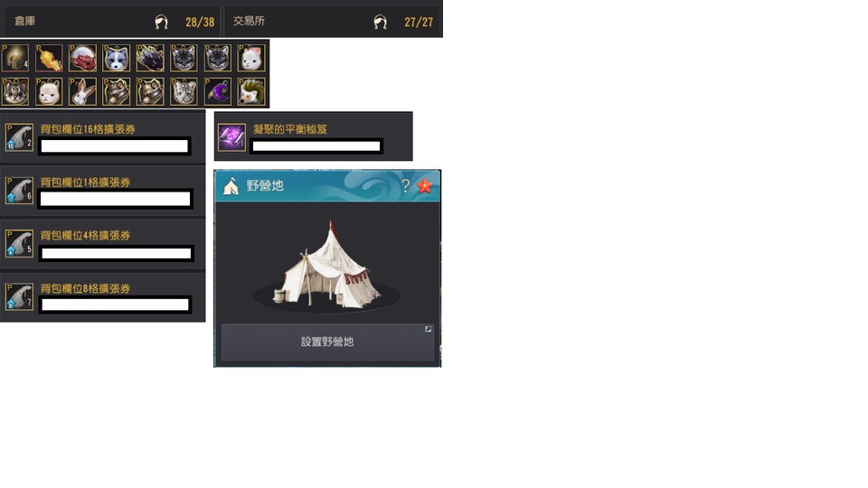Click the 設置野營地 button

click(327, 342)
